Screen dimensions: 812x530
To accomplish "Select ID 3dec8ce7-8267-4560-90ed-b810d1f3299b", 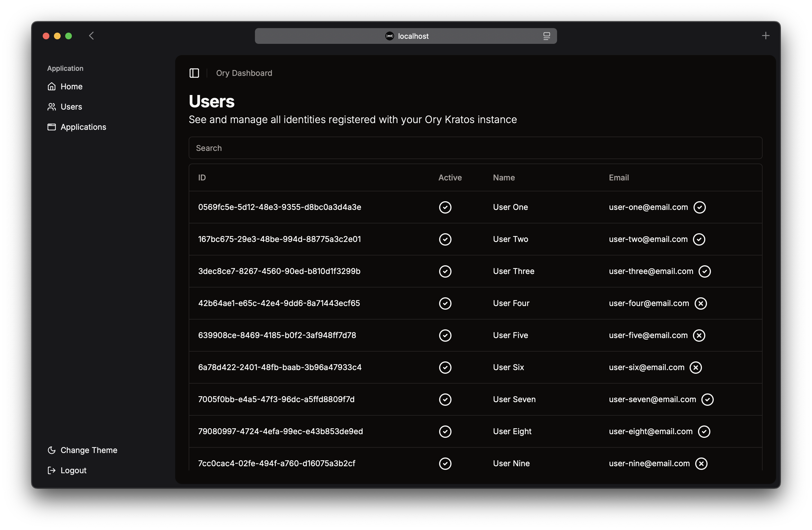I will click(279, 271).
